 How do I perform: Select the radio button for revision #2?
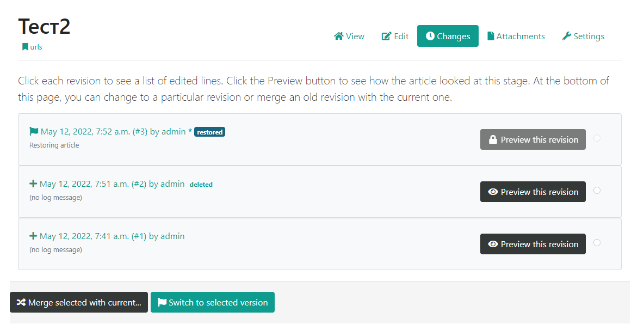[597, 191]
